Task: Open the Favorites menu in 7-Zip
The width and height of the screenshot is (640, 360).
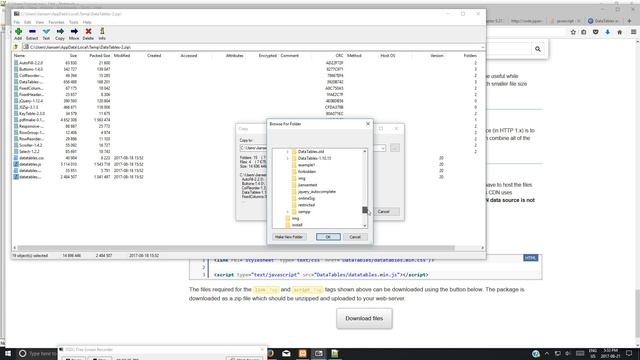Action: click(56, 22)
